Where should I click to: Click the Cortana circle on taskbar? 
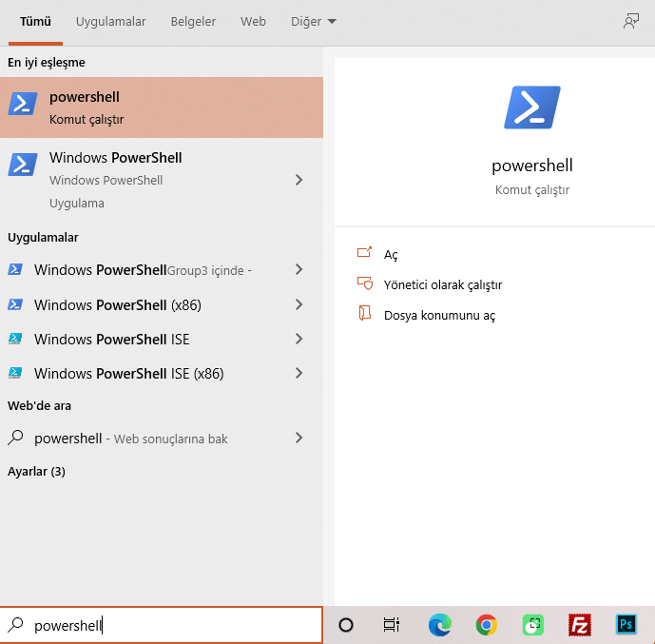(346, 625)
